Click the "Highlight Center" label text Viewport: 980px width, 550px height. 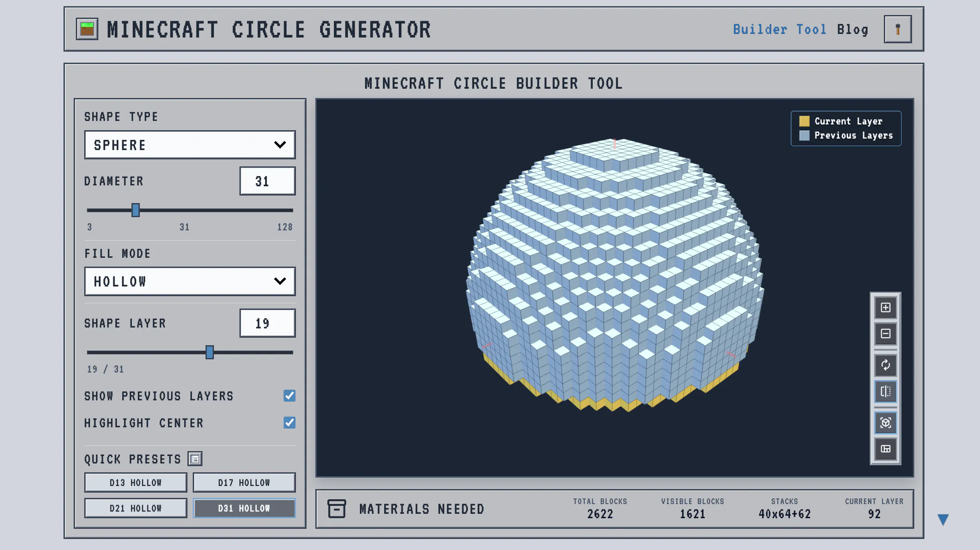tap(144, 423)
